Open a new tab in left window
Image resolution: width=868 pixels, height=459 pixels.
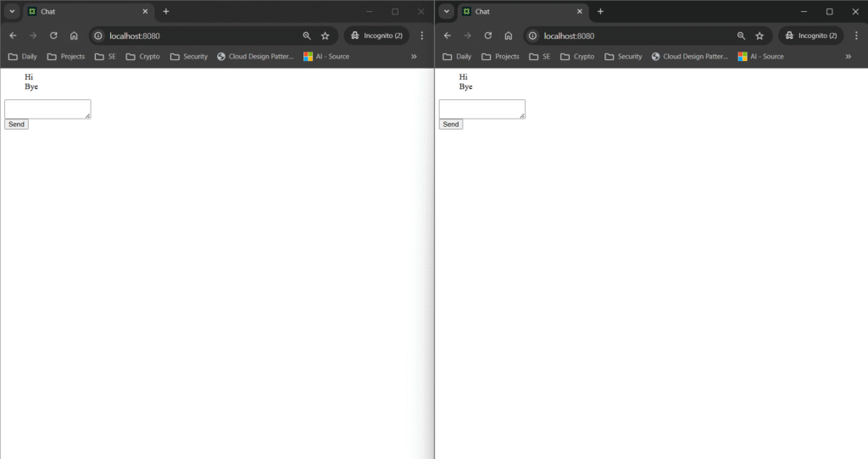[165, 11]
